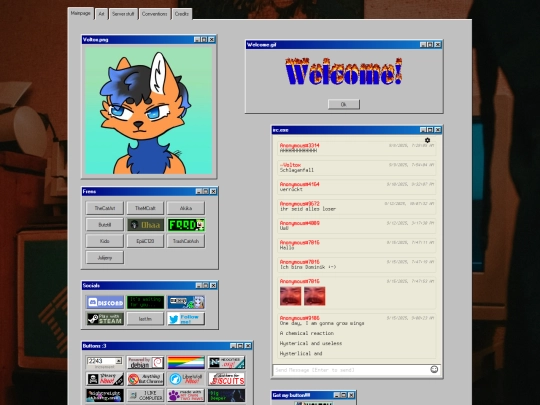Image resolution: width=540 pixels, height=405 pixels.
Task: Close the Voltox.png window
Action: [x=211, y=40]
